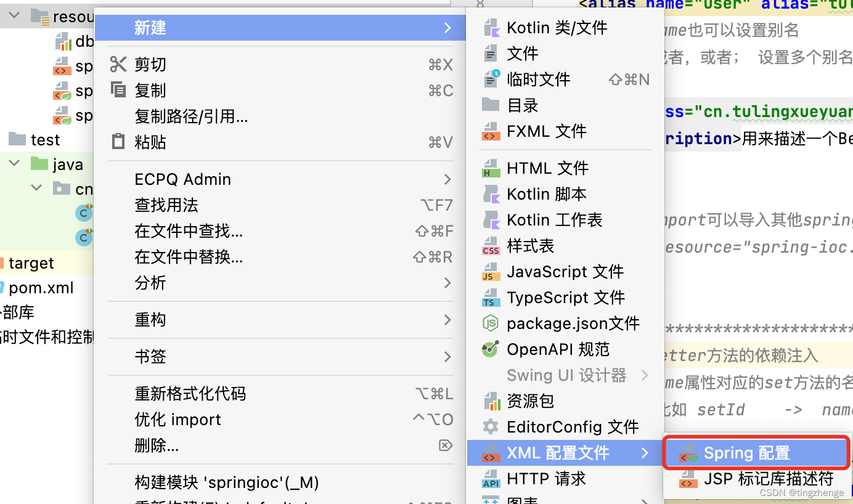Click the JSP 标记库描述符 icon

pyautogui.click(x=688, y=479)
